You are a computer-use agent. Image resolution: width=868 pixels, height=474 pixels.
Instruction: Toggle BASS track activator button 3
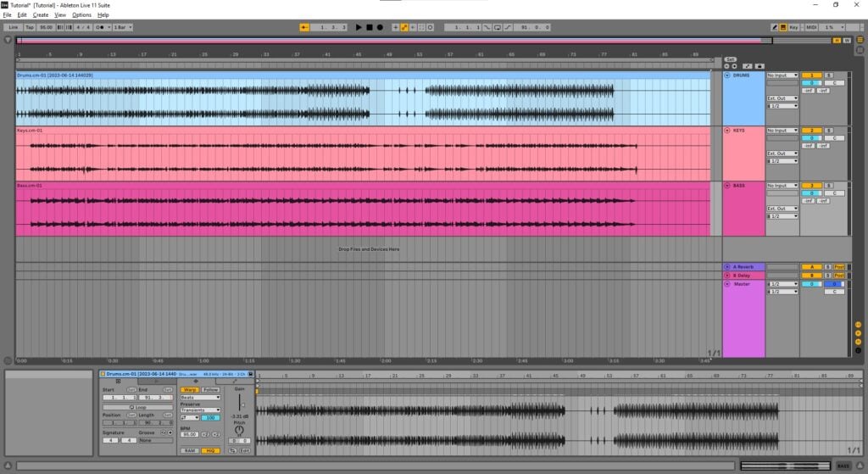[x=811, y=186]
